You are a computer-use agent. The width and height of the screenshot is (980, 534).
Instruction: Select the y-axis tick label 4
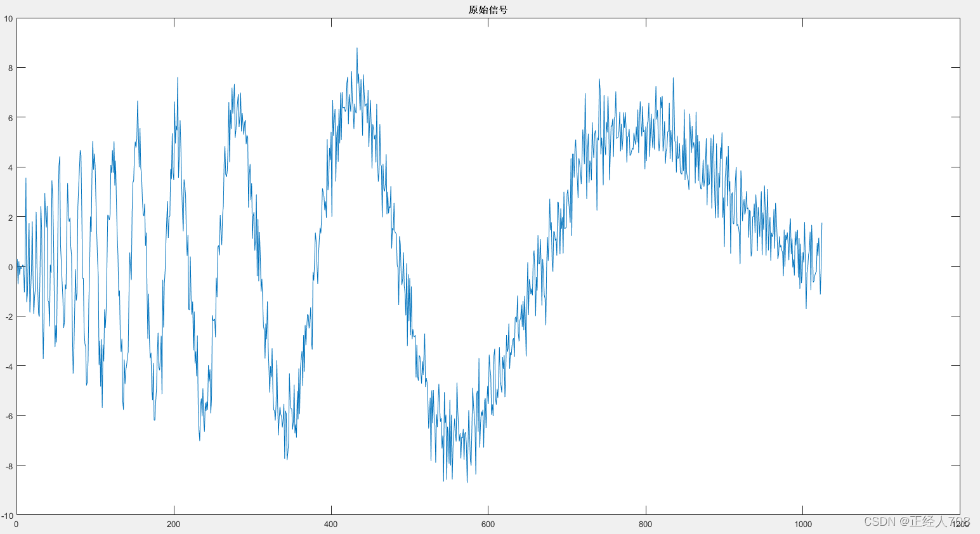10,167
